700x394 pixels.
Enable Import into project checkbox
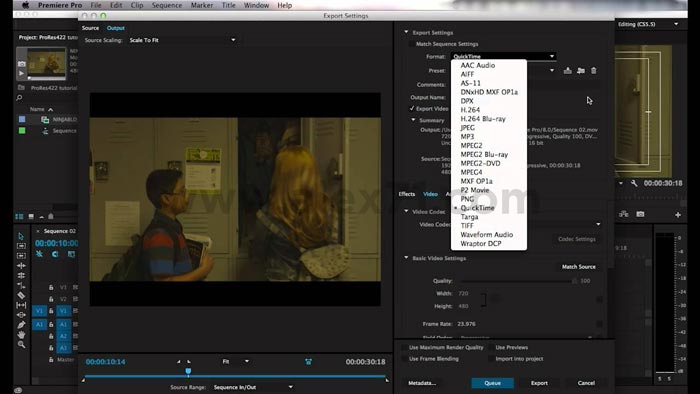pos(491,359)
